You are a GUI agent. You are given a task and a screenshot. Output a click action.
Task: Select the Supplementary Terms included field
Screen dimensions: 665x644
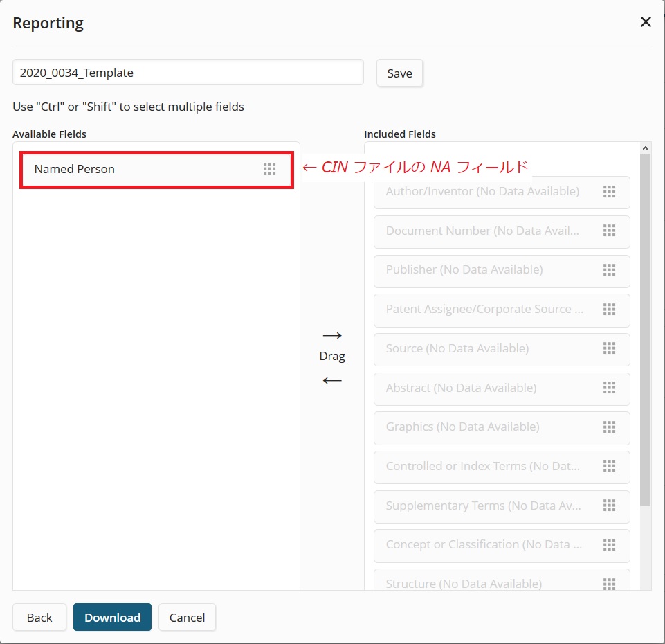pyautogui.click(x=502, y=506)
